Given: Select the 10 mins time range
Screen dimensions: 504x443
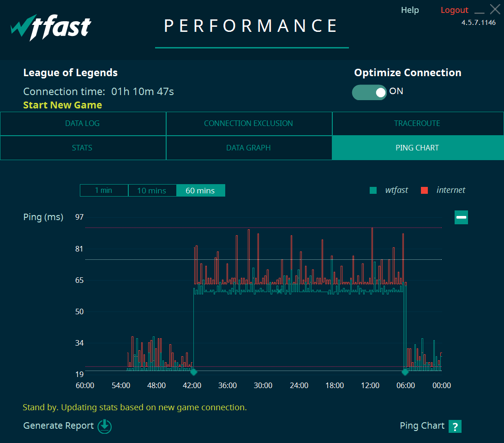Looking at the screenshot, I should (152, 190).
